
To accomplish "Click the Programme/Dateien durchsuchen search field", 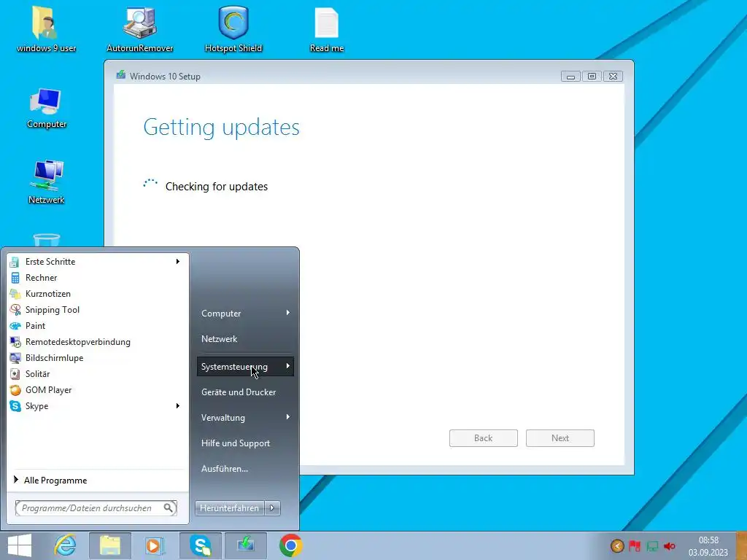I will click(x=96, y=508).
